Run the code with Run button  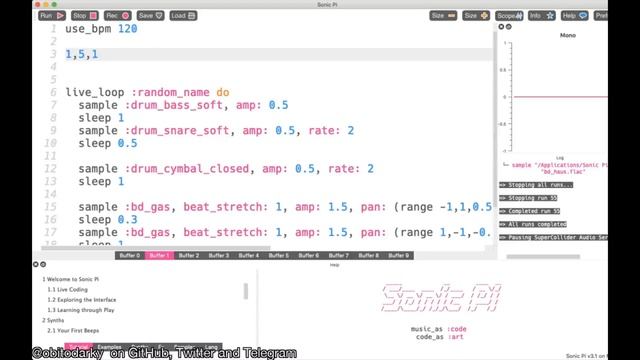[52, 16]
